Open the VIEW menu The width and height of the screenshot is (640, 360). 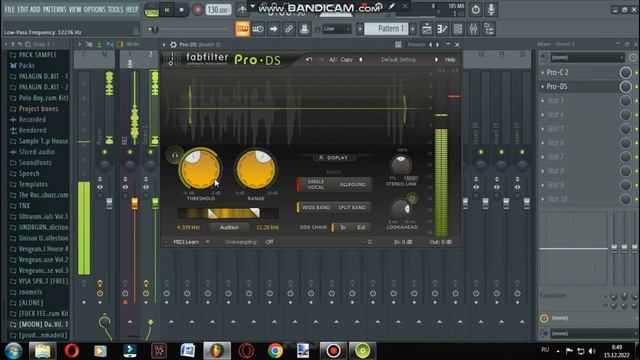[x=75, y=9]
